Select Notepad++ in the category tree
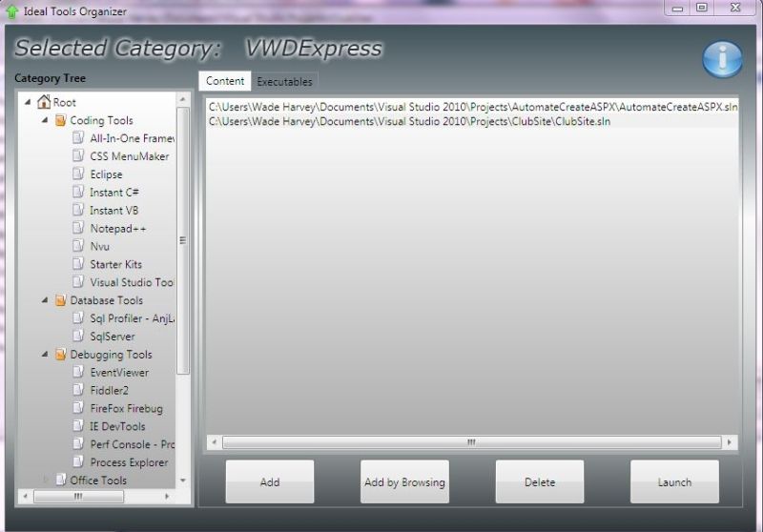The height and width of the screenshot is (532, 763). pos(117,229)
